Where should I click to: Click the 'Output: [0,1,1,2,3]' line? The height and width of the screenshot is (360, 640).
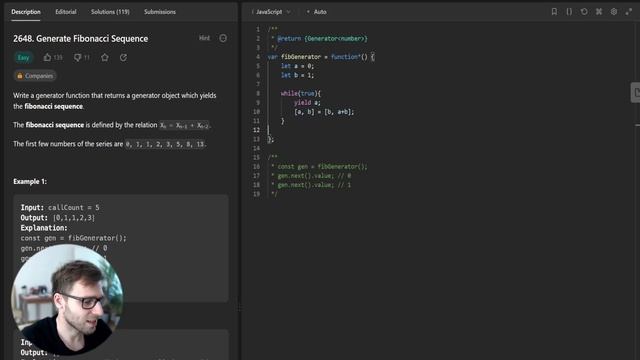[58, 218]
